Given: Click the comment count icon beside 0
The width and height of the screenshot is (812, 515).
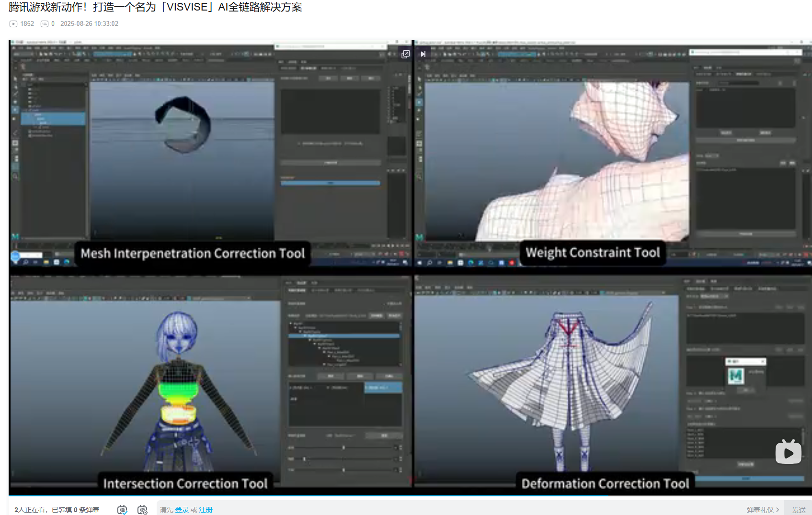Looking at the screenshot, I should pos(45,24).
